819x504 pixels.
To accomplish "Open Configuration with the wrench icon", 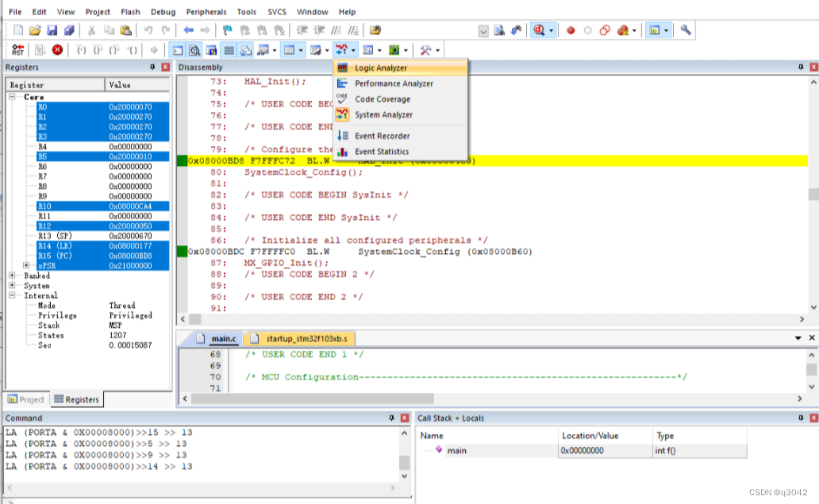I will click(686, 30).
